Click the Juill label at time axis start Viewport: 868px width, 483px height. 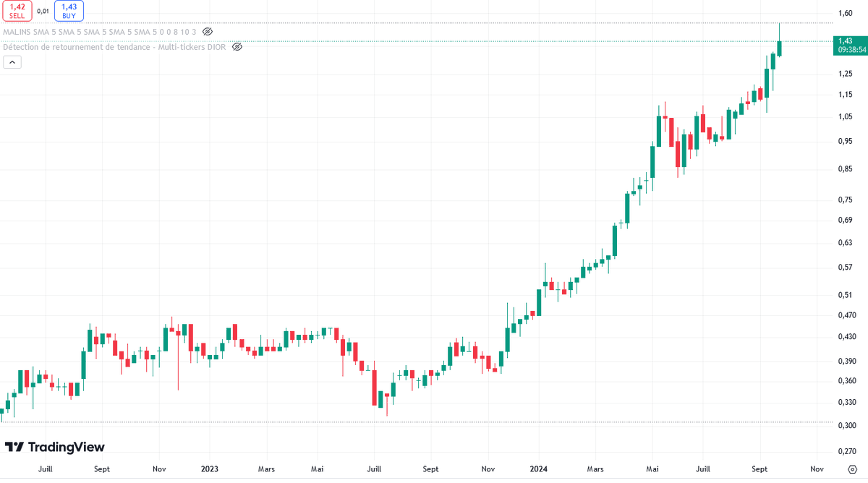coord(46,469)
